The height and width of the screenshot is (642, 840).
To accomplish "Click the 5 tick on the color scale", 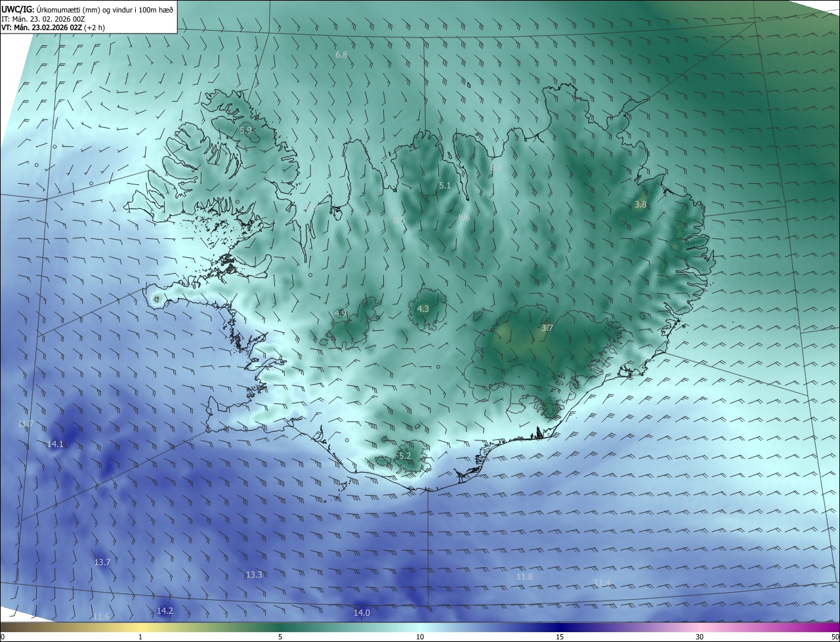I will pos(280,637).
